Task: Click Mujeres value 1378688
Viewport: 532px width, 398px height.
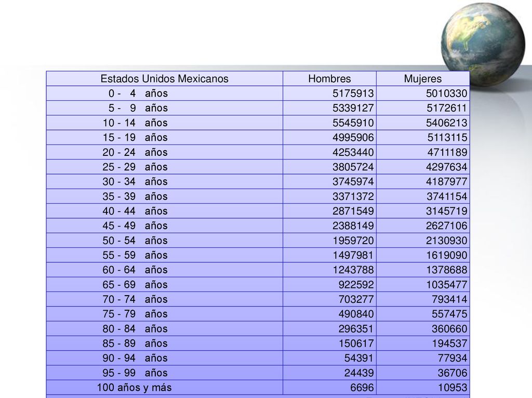Action: click(446, 270)
